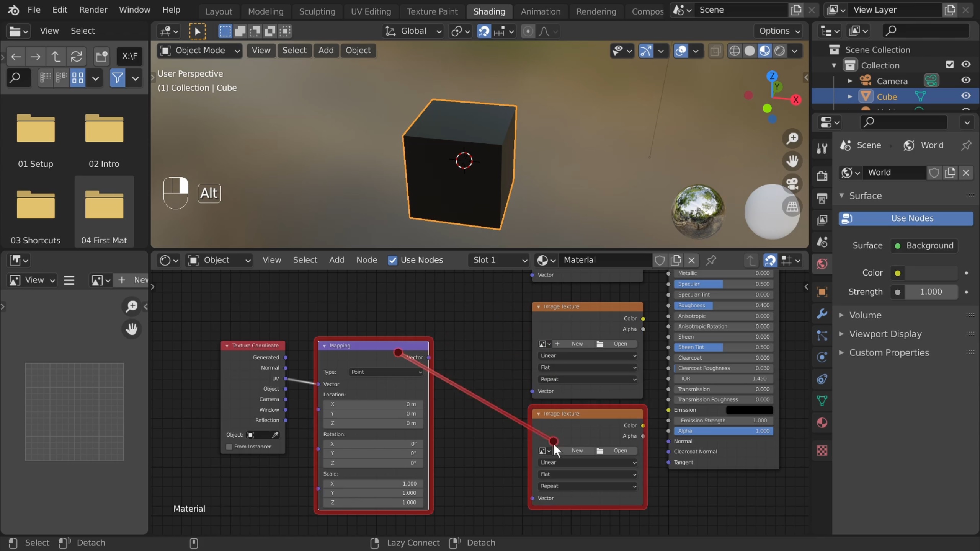
Task: Switch to the UV Editing workspace tab
Action: (x=371, y=11)
